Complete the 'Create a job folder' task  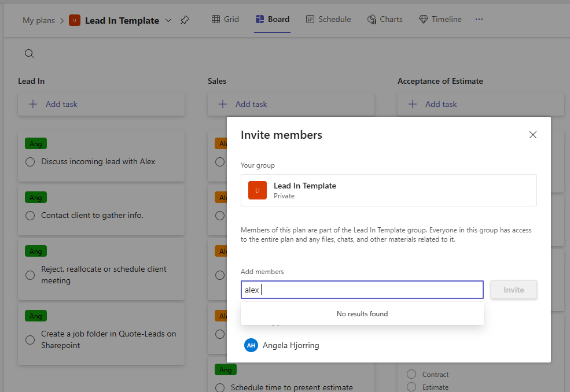click(30, 340)
